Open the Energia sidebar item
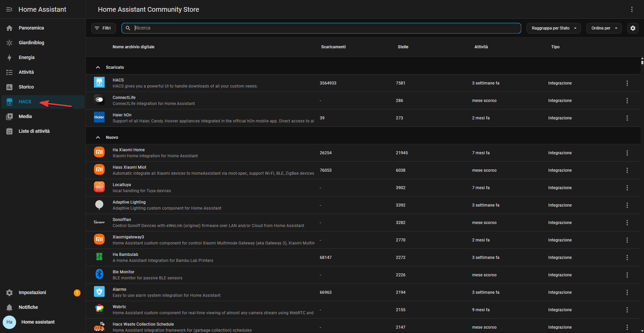Viewport: 644px width, 333px height. pyautogui.click(x=43, y=57)
